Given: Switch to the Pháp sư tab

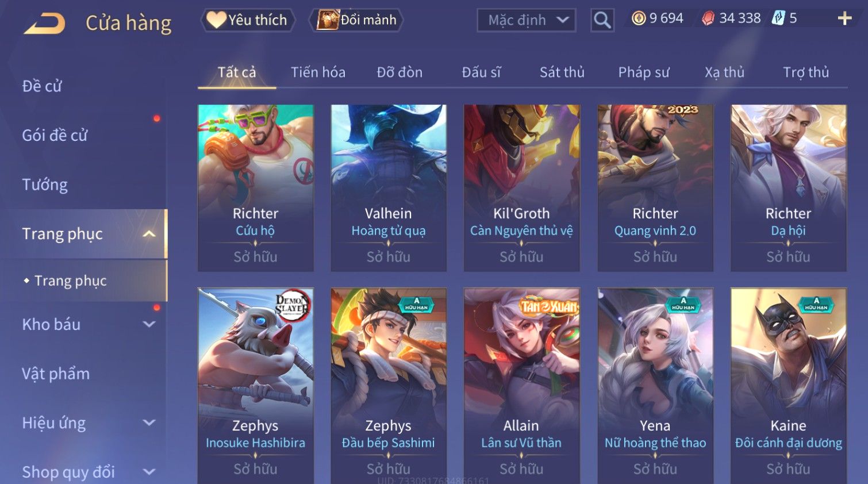Looking at the screenshot, I should 644,72.
